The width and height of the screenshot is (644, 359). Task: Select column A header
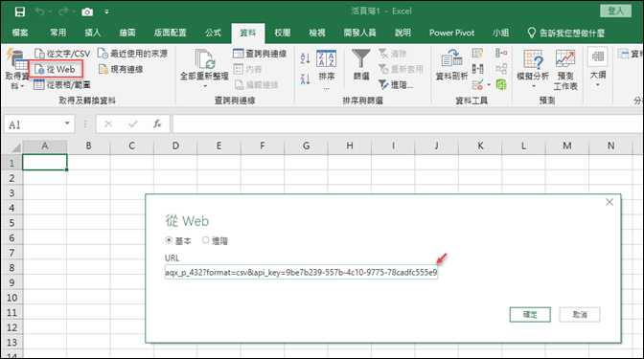coord(45,146)
